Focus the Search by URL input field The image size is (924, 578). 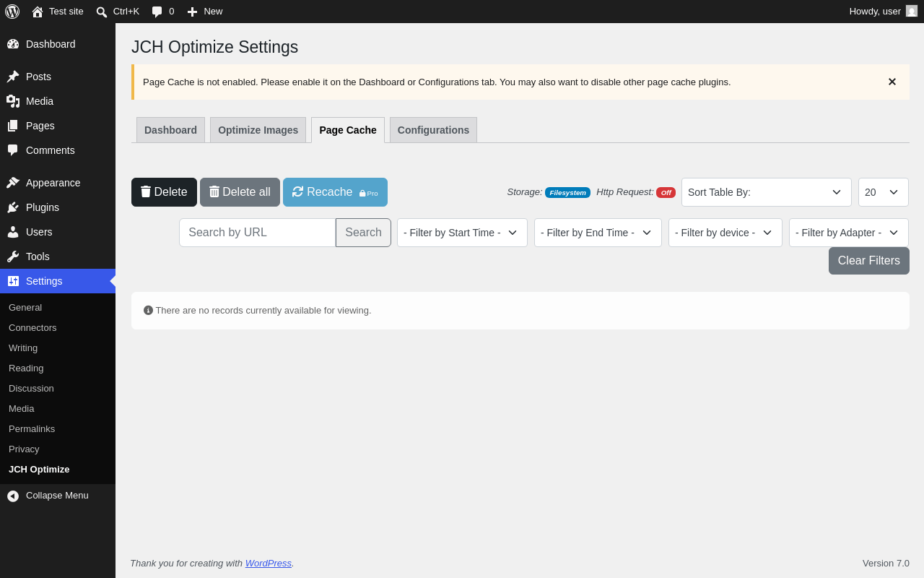tap(257, 233)
